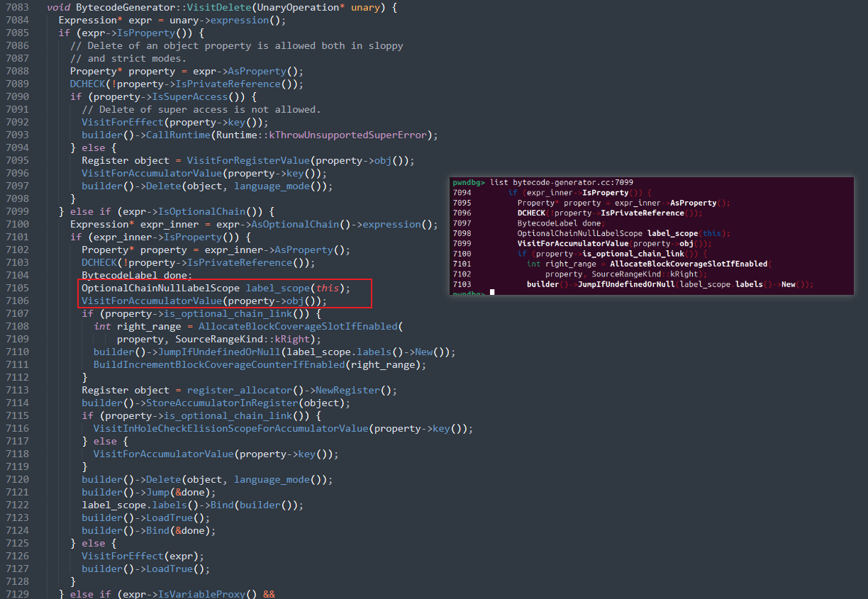Click line number 7083 in the editor gutter
Image resolution: width=868 pixels, height=599 pixels.
pos(16,7)
